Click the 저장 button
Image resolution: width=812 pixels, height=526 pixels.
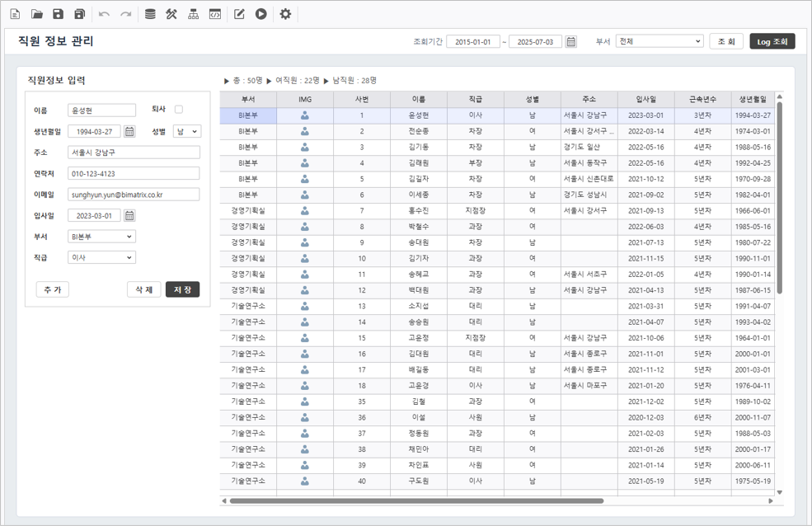pos(182,290)
